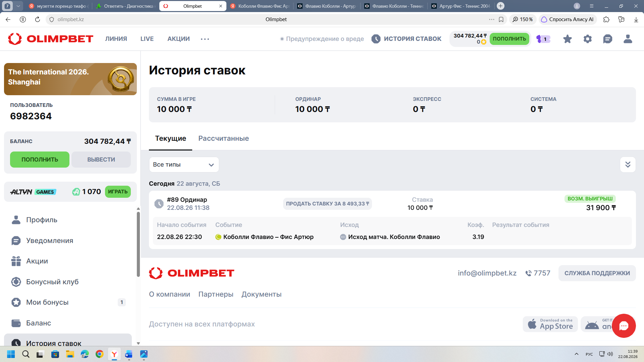The width and height of the screenshot is (644, 362).
Task: Click The International 2026 Shanghai banner
Action: click(x=70, y=79)
